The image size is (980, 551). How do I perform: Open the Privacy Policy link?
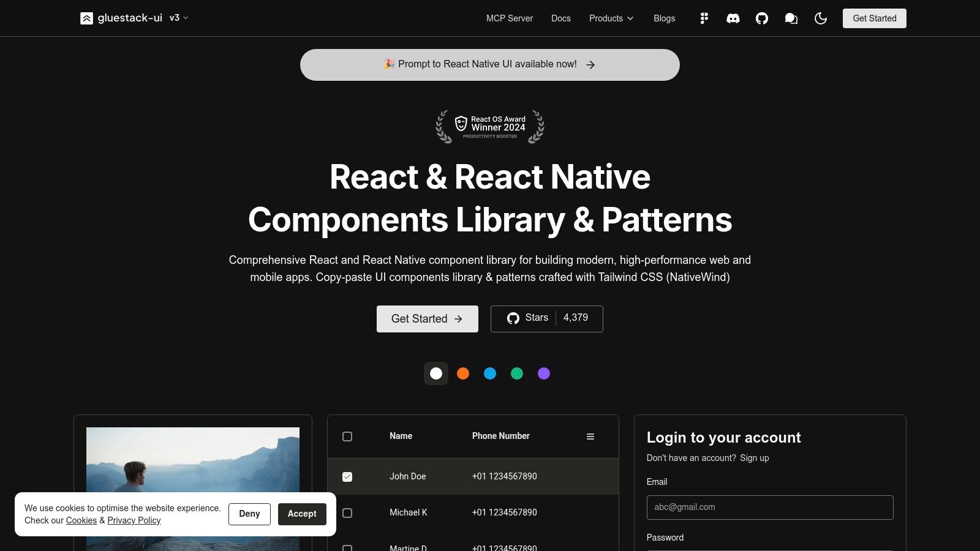pos(134,520)
